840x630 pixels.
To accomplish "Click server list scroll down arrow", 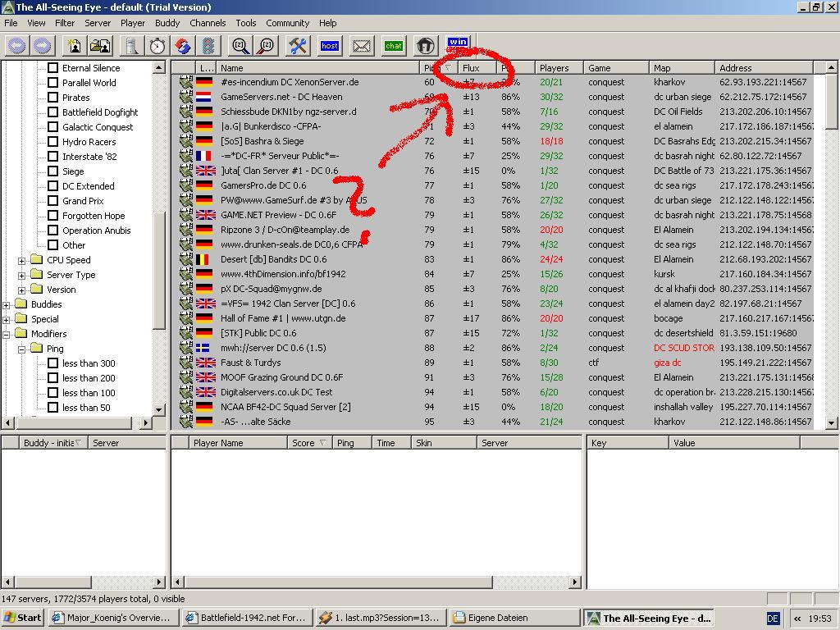I will 831,422.
